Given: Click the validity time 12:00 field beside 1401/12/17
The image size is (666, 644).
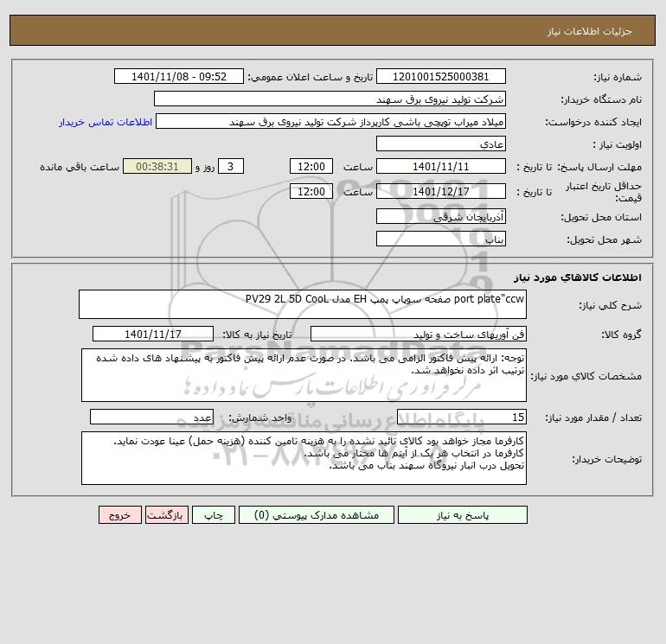Looking at the screenshot, I should point(311,191).
